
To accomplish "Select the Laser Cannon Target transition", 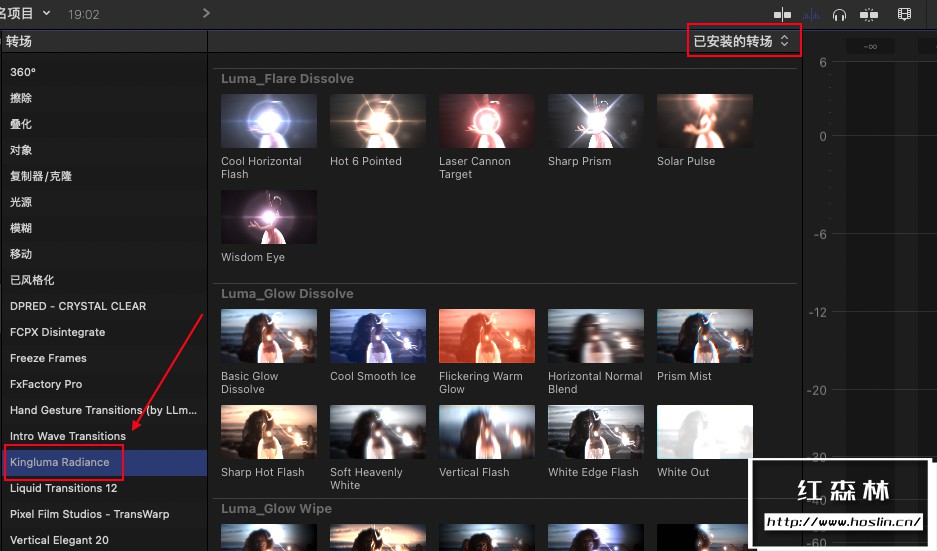I will pyautogui.click(x=487, y=121).
